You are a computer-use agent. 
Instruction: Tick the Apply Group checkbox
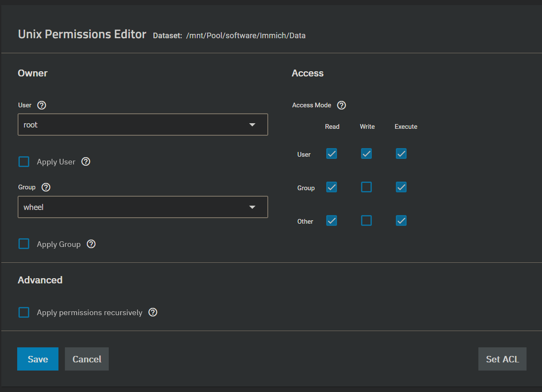[24, 244]
